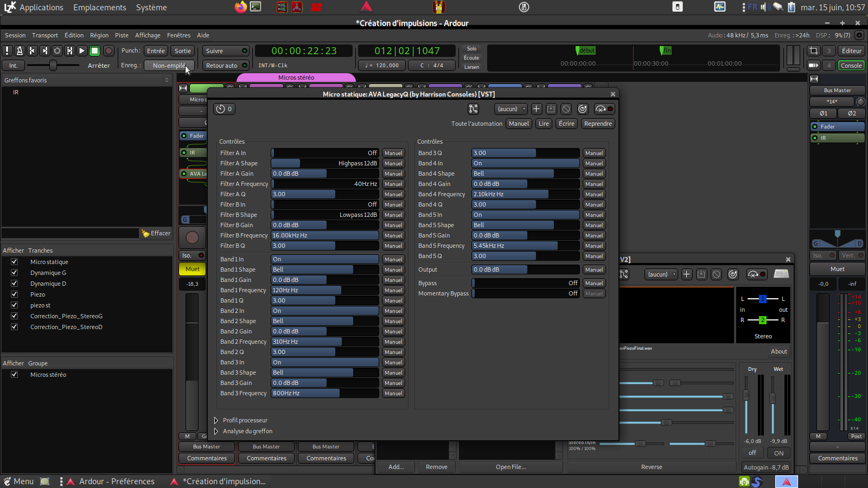Open the Session menu
Viewport: 868px width, 488px height.
[15, 35]
